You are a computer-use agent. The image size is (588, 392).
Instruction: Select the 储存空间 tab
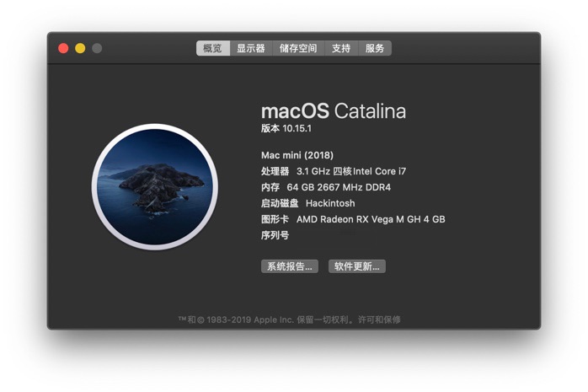[x=298, y=48]
